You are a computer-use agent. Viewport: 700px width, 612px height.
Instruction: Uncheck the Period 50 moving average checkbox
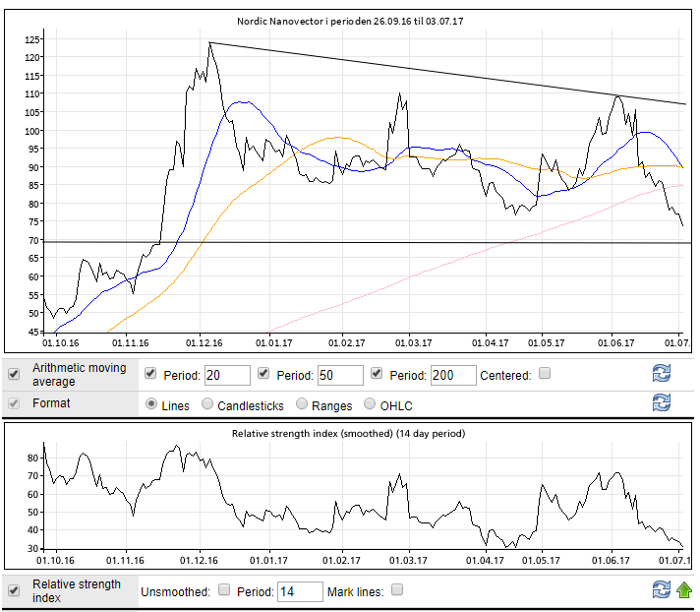(x=263, y=373)
